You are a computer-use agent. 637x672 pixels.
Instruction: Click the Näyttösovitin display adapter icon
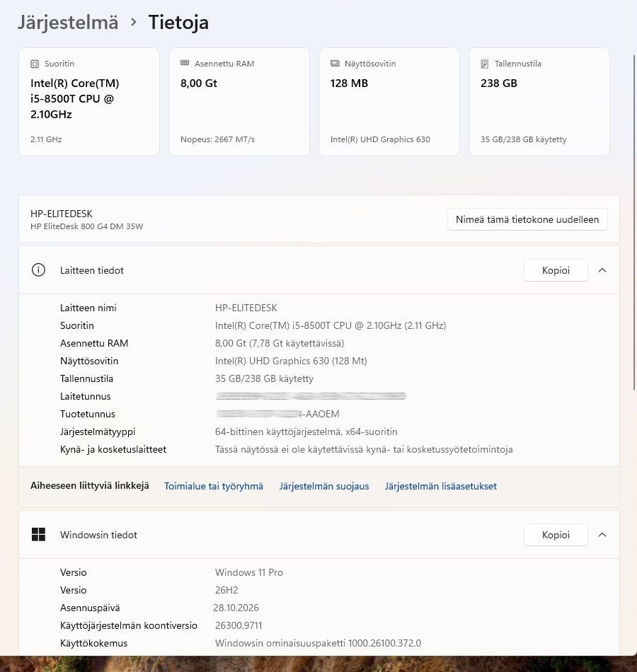335,64
